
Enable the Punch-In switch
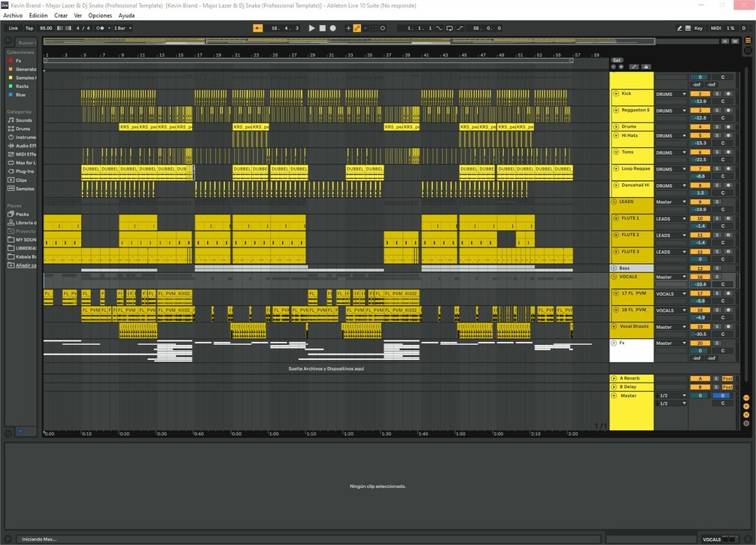click(x=439, y=28)
